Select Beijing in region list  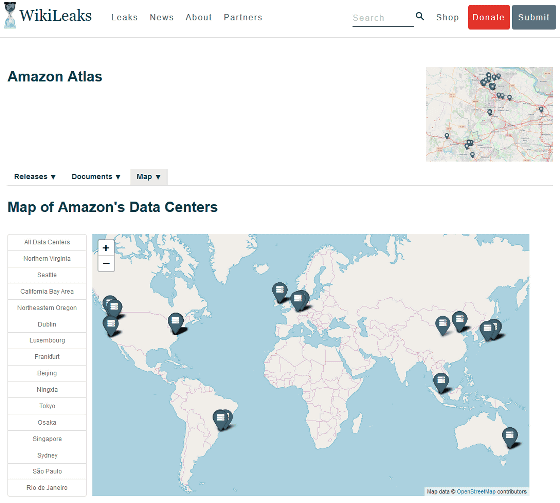point(47,373)
